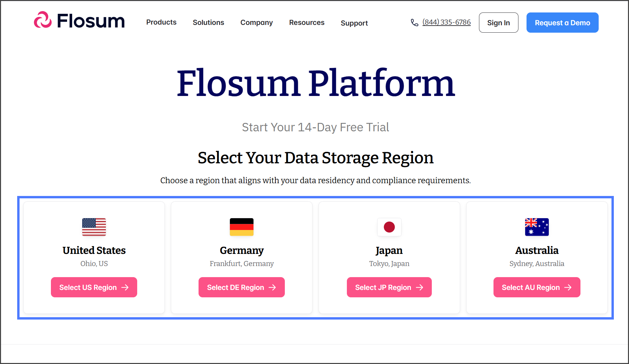Click the Request a Demo button

tap(562, 23)
